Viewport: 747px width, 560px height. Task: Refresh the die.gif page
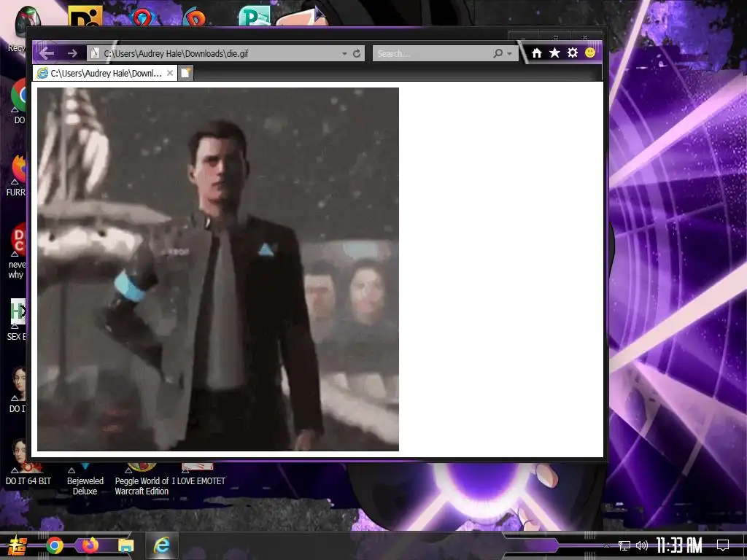356,53
